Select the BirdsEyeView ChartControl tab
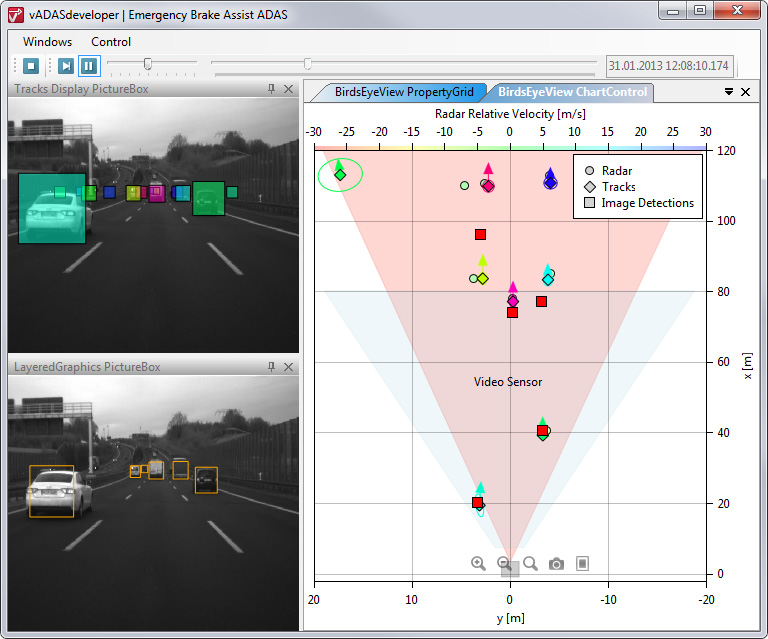 572,92
